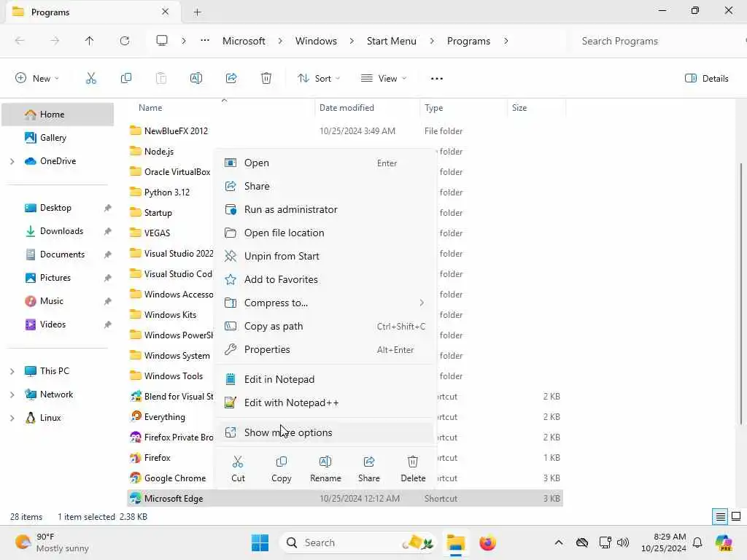Click Cut in the context menu bottom row
The height and width of the screenshot is (560, 747).
pyautogui.click(x=238, y=469)
